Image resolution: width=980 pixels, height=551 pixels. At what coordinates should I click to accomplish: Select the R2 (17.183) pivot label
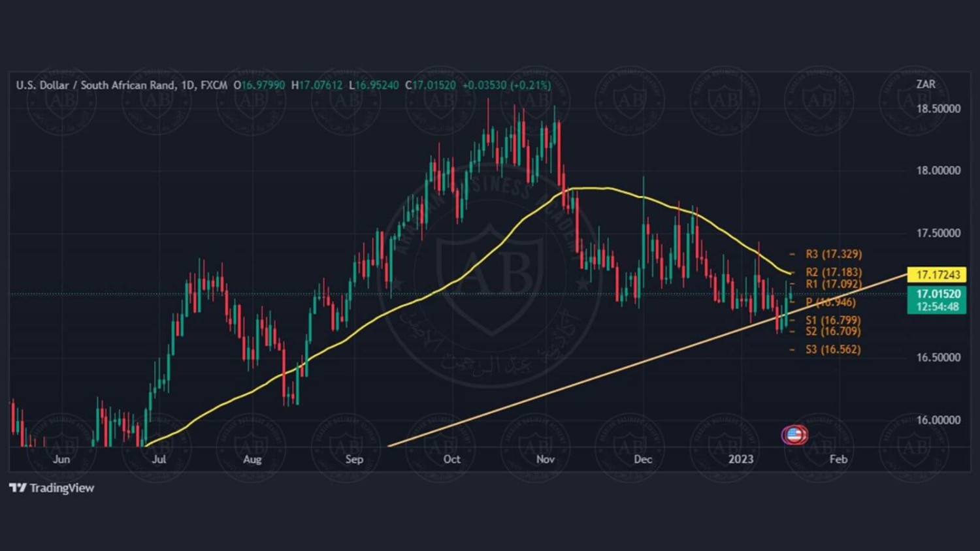[834, 272]
